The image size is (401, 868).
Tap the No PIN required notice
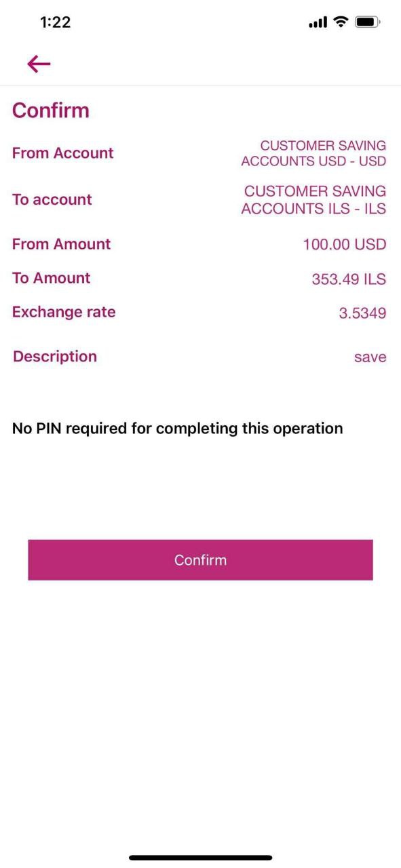[178, 429]
